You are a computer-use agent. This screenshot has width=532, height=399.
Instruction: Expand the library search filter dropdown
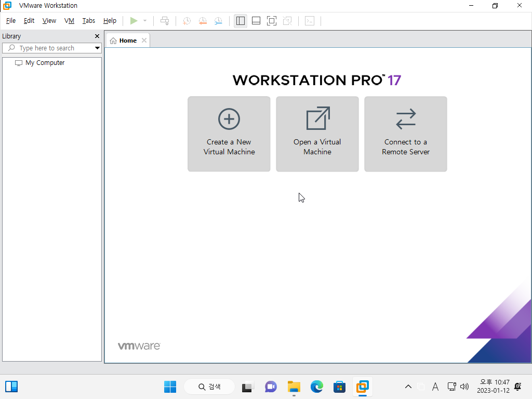[x=97, y=48]
